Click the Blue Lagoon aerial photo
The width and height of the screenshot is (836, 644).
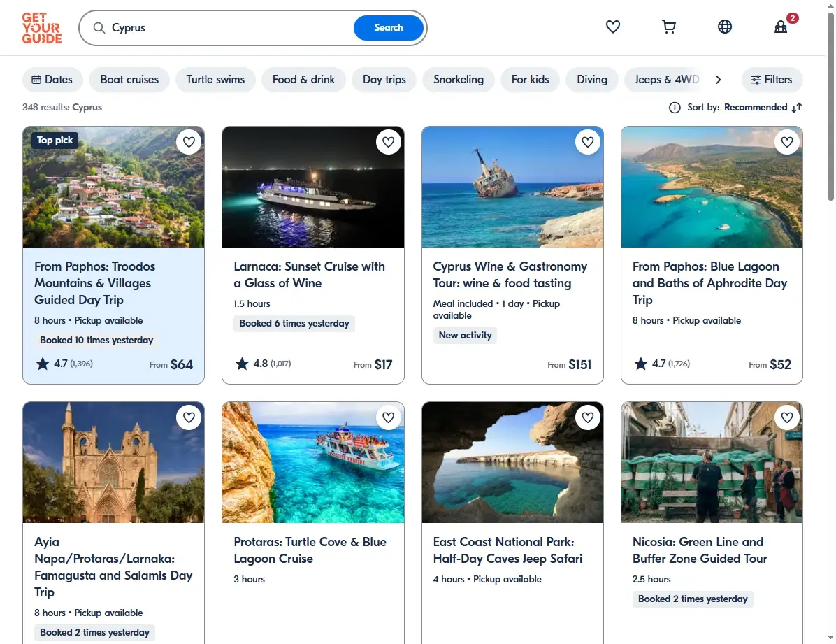(712, 187)
